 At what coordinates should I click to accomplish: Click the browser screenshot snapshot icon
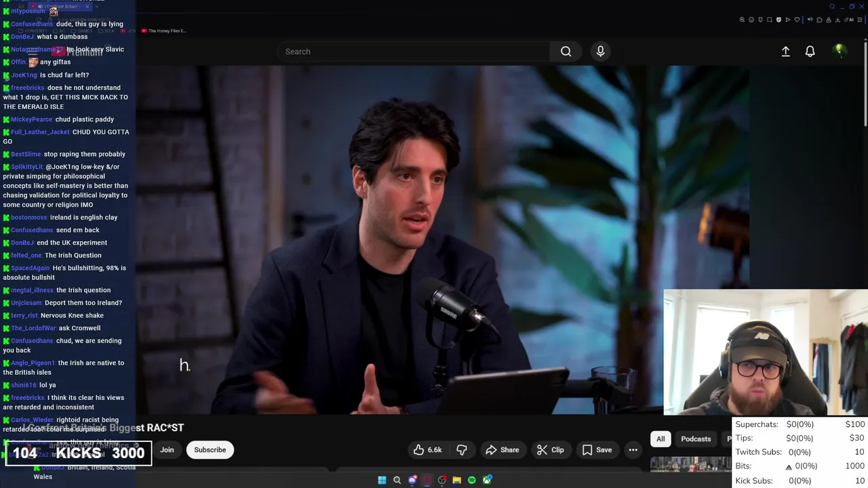pyautogui.click(x=770, y=20)
